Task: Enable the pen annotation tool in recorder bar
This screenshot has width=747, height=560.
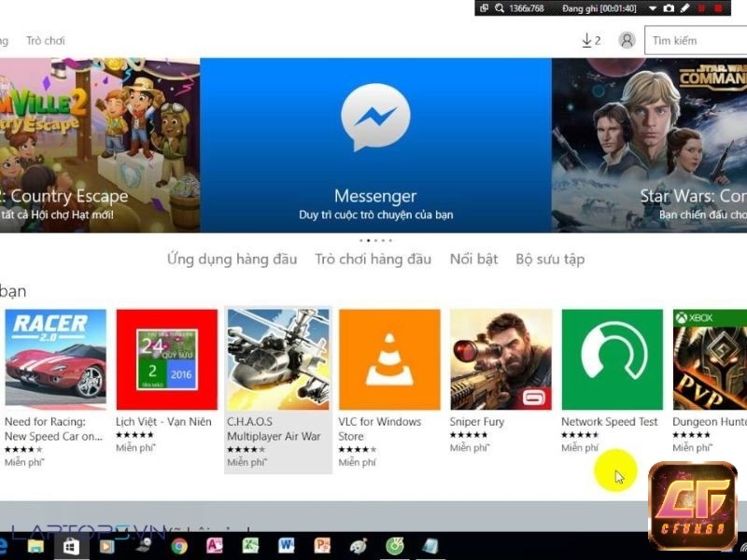Action: (x=684, y=8)
